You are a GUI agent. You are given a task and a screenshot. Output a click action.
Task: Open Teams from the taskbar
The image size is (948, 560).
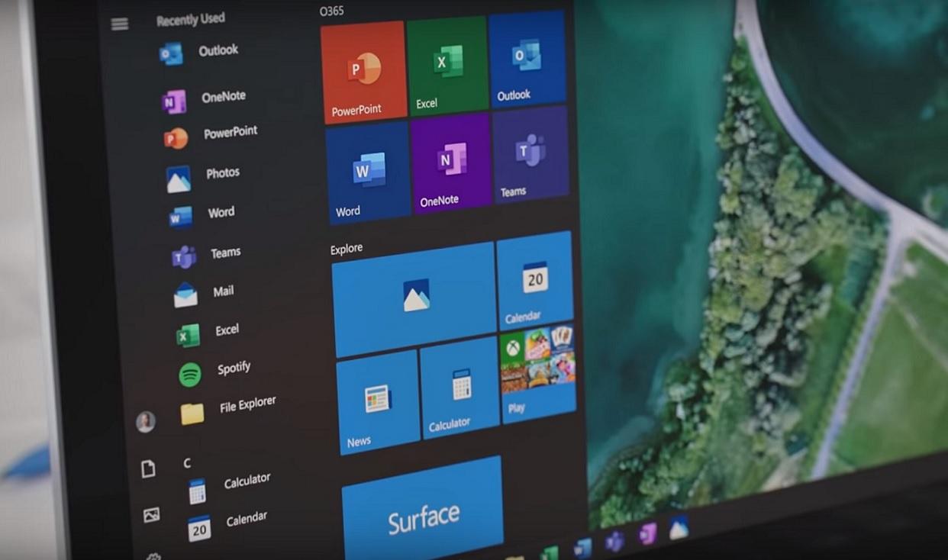coord(614,541)
